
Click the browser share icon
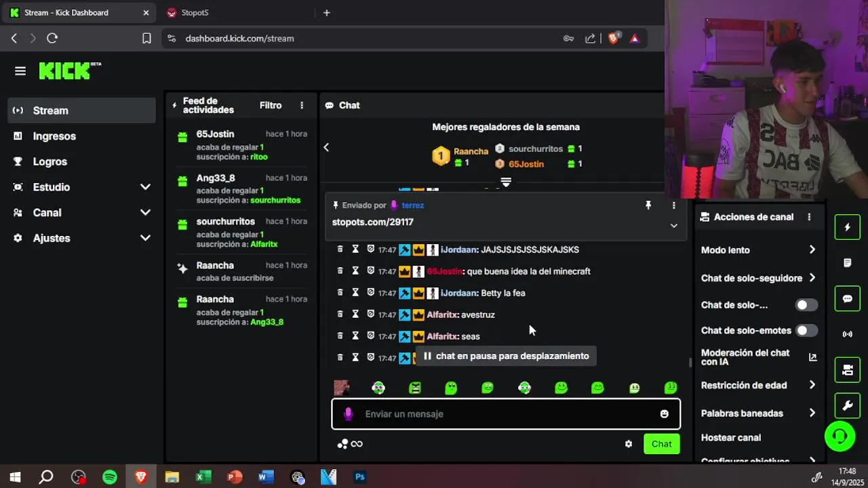[x=591, y=39]
